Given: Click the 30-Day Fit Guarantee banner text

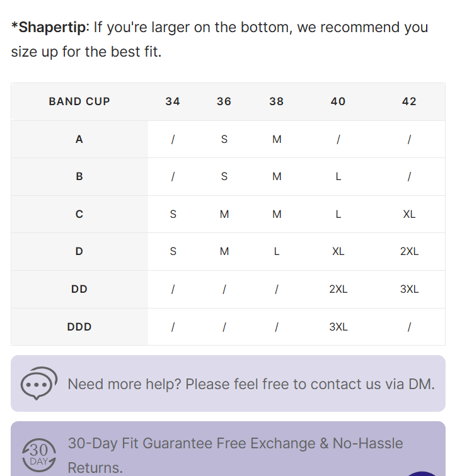Looking at the screenshot, I should pyautogui.click(x=235, y=455).
